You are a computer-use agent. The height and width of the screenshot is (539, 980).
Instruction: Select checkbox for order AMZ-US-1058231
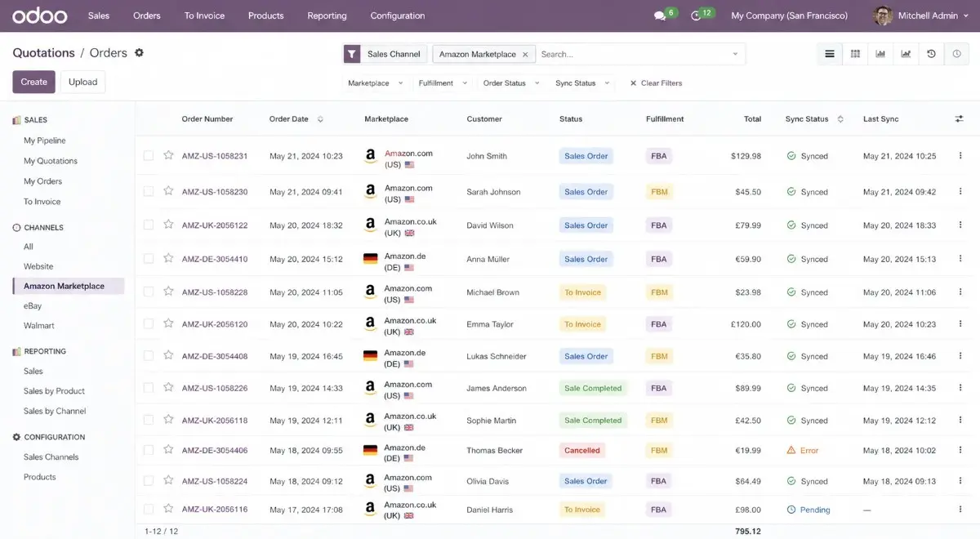coord(149,155)
